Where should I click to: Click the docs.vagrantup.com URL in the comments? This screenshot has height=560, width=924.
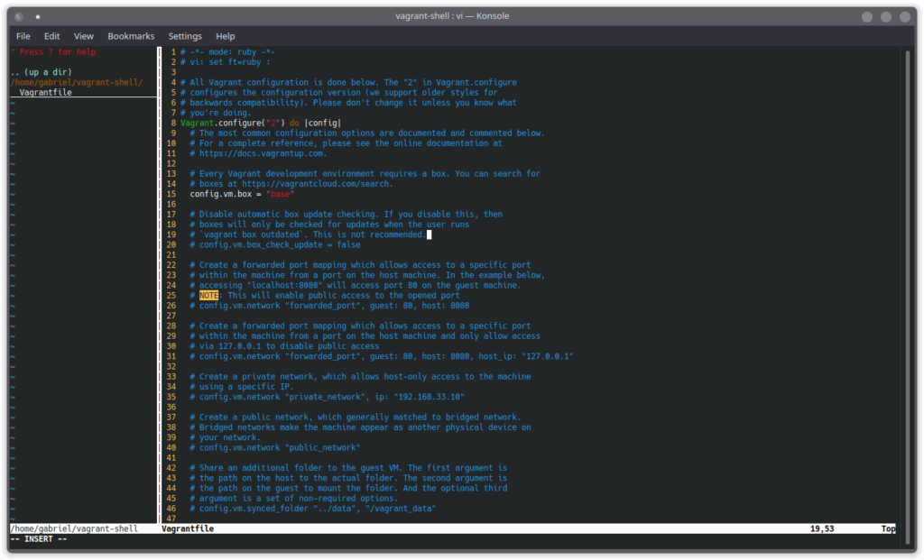[256, 153]
